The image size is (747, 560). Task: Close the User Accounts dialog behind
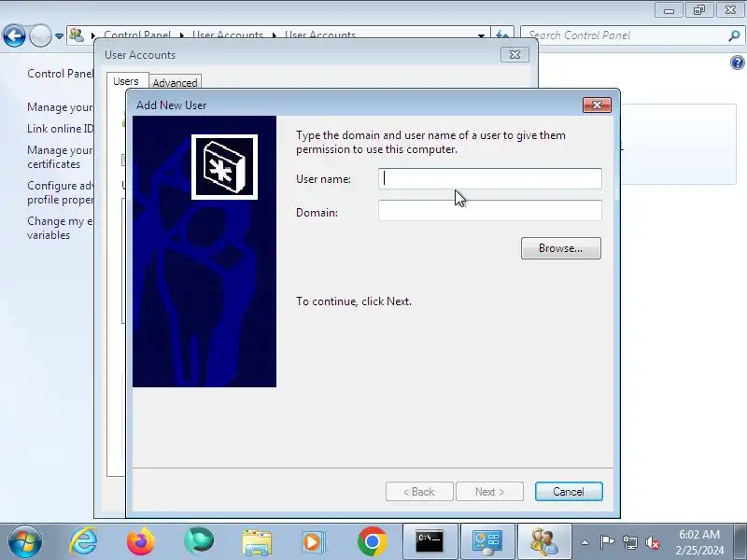tap(514, 55)
